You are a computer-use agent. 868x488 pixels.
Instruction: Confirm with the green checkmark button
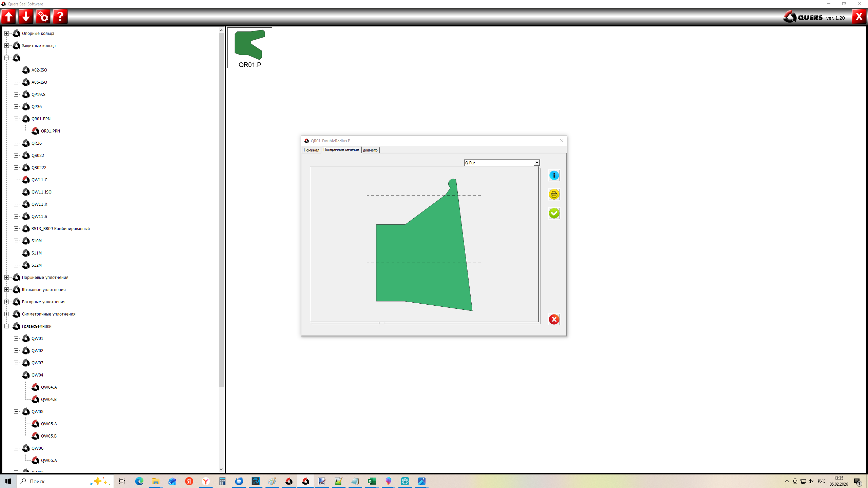(x=554, y=213)
